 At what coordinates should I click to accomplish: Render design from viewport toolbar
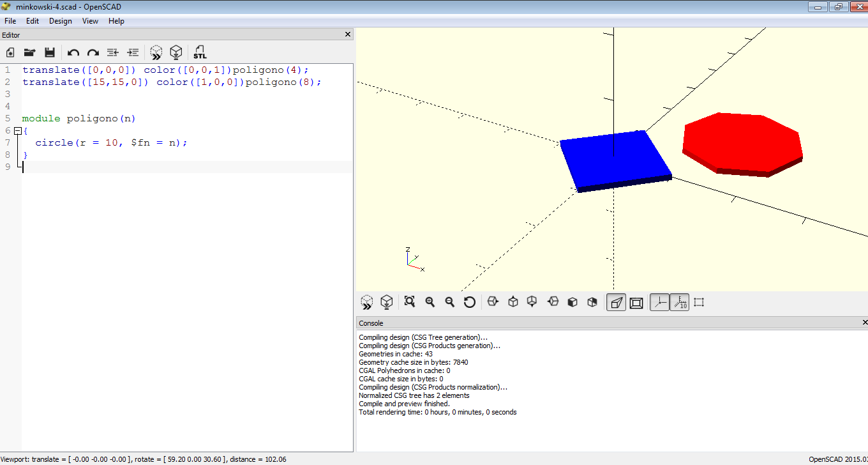pos(386,302)
